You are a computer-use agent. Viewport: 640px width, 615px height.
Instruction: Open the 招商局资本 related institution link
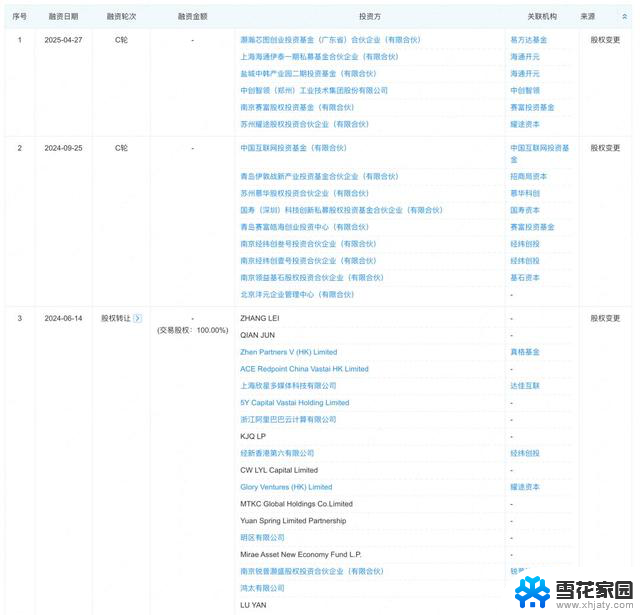[529, 176]
